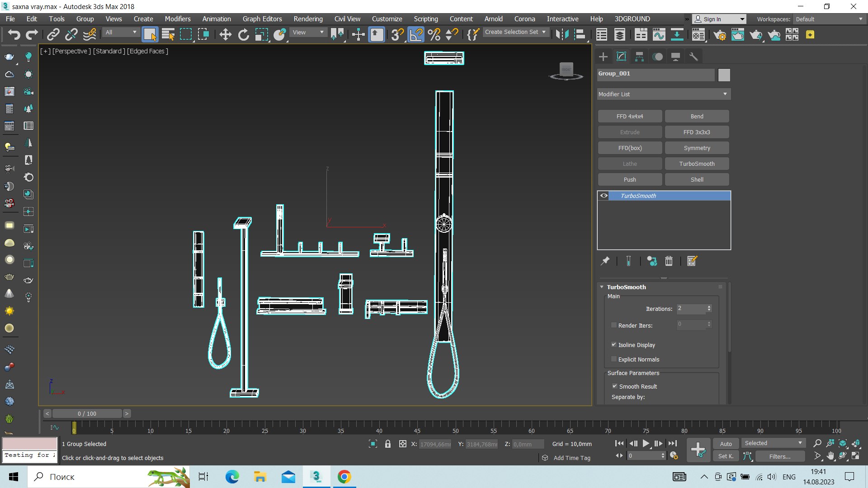Toggle the Angle Snap icon
Image resolution: width=868 pixels, height=488 pixels.
[x=416, y=34]
